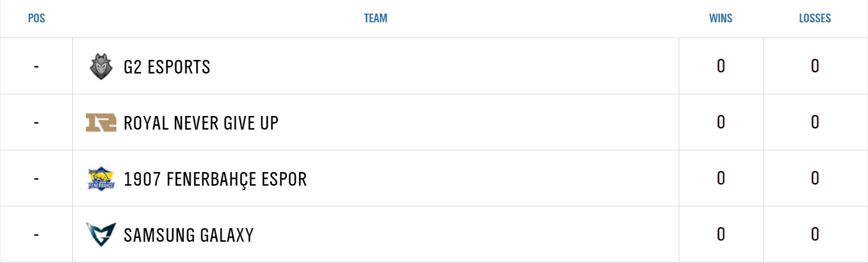Sort standings by the LOSSES column header

[x=815, y=19]
